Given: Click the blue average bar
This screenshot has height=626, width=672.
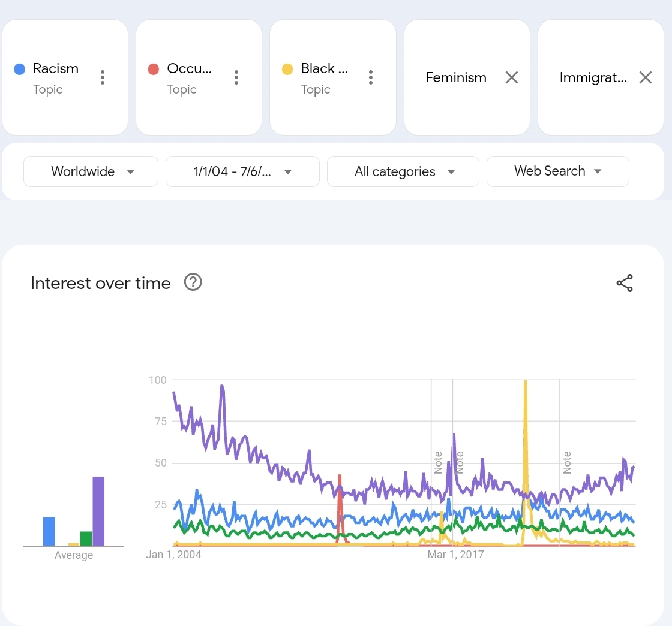Looking at the screenshot, I should [49, 531].
